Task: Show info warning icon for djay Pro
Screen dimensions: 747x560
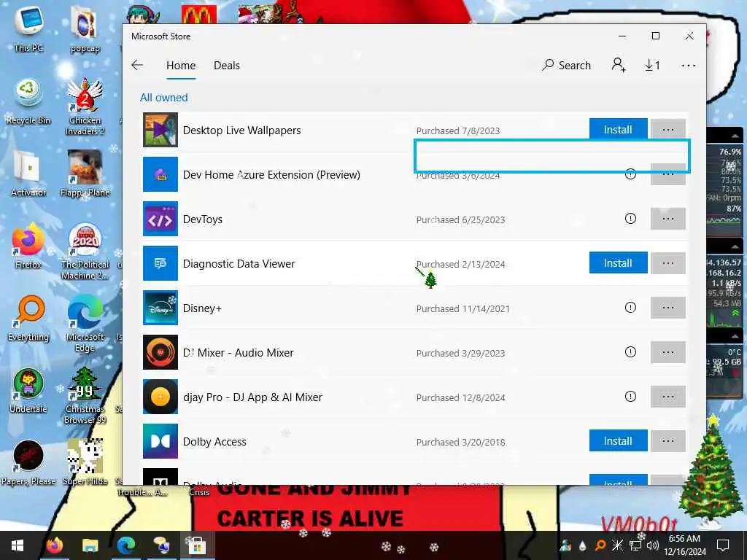Action: tap(630, 396)
